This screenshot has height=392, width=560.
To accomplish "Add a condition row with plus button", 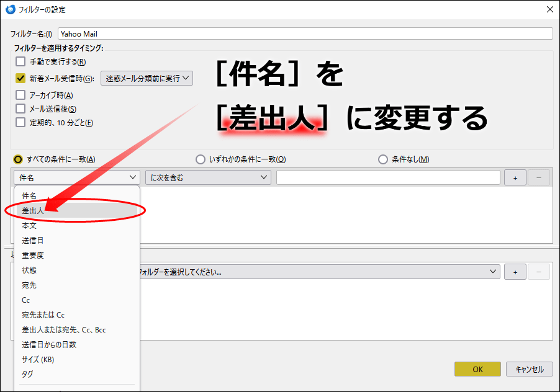I will [x=515, y=177].
